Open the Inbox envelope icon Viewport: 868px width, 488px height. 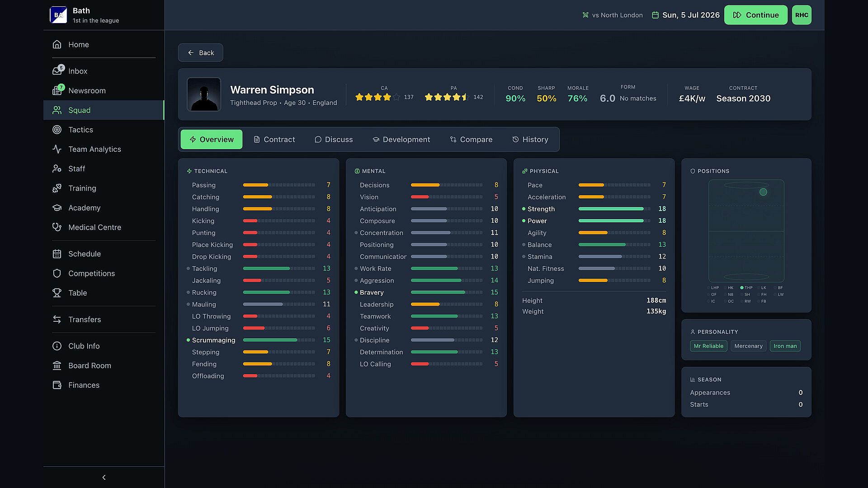tap(57, 71)
